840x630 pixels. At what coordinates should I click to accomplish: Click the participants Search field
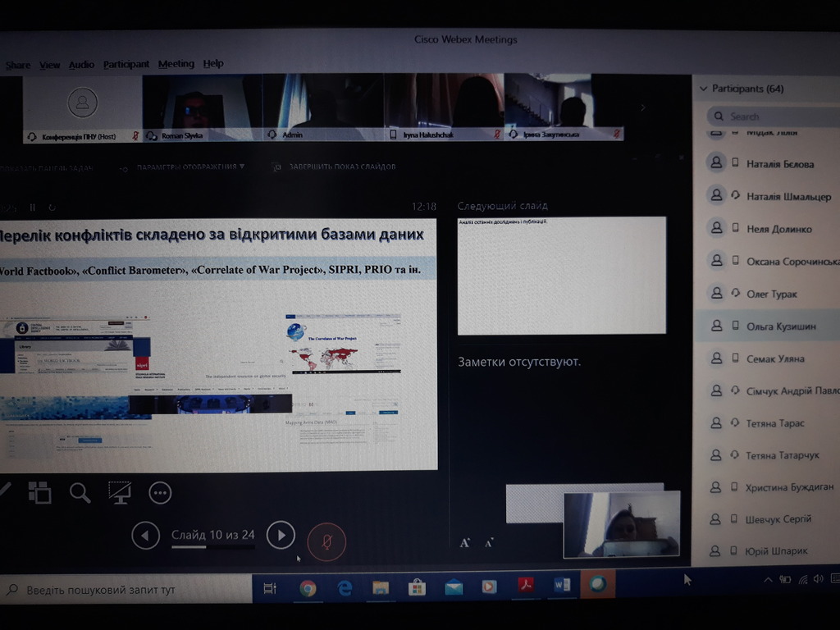pos(773,116)
